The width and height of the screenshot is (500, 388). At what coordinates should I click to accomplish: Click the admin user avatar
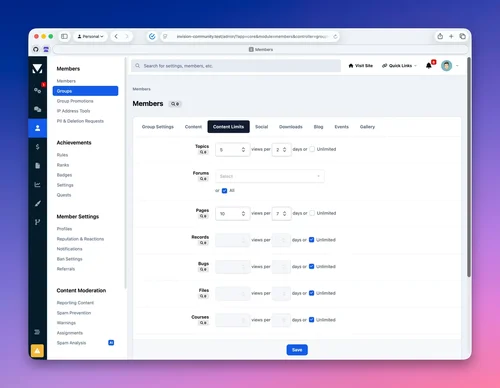pyautogui.click(x=447, y=66)
